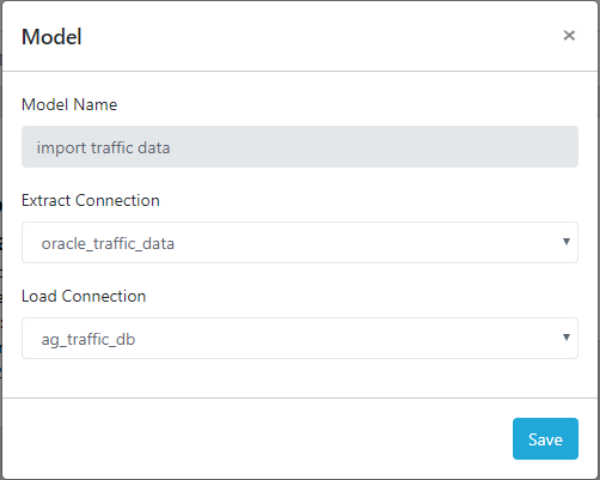This screenshot has width=600, height=480.
Task: Open the Load Connection dropdown
Action: pyautogui.click(x=299, y=338)
